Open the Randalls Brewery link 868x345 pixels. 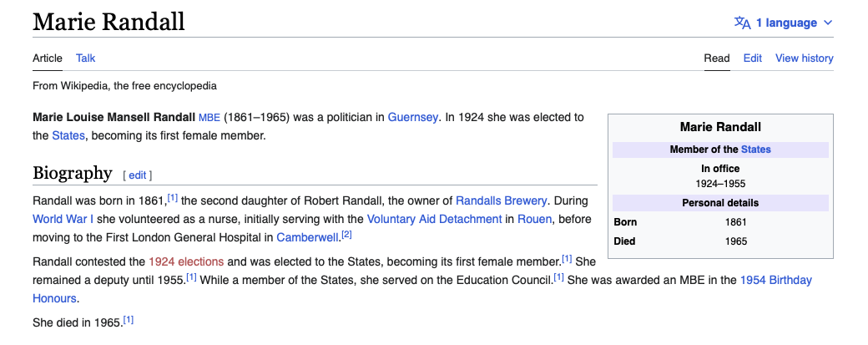pos(501,200)
